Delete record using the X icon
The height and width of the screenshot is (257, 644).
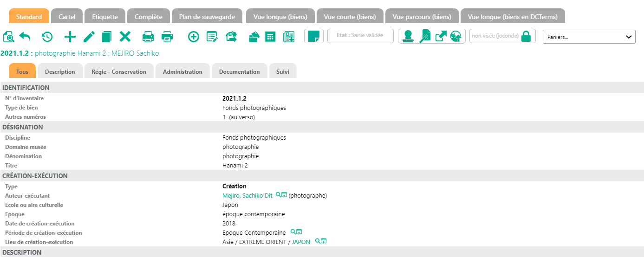click(125, 36)
